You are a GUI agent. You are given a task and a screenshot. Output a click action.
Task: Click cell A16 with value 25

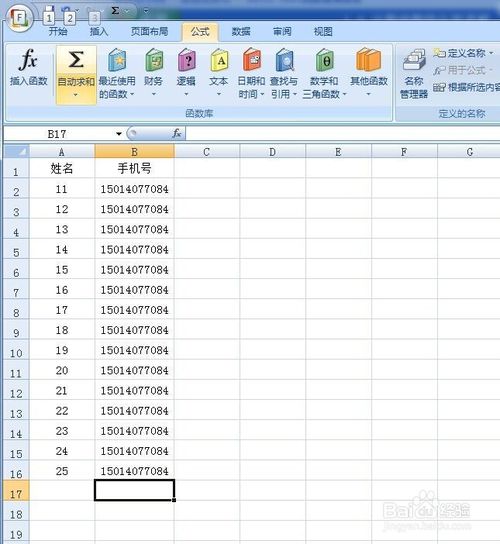tap(62, 471)
